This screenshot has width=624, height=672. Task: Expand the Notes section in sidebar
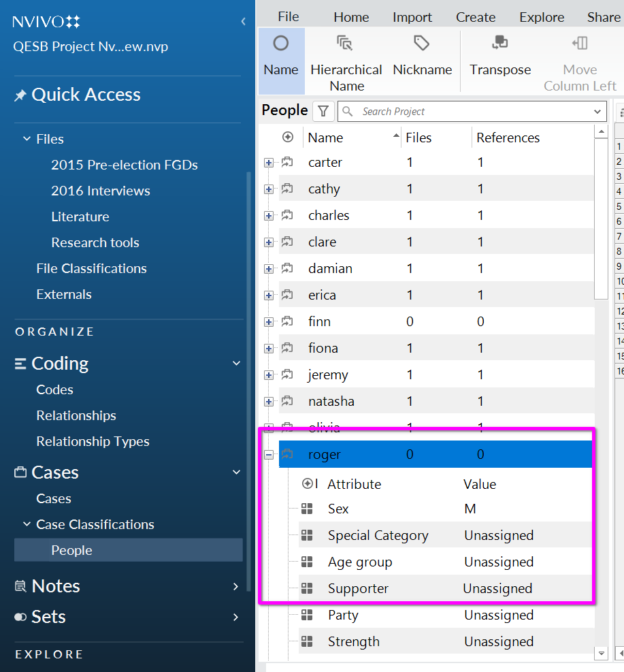pyautogui.click(x=235, y=586)
